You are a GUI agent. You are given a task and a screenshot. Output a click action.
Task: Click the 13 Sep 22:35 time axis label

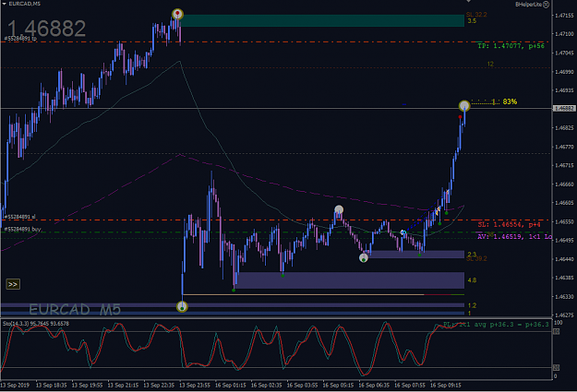tap(159, 386)
